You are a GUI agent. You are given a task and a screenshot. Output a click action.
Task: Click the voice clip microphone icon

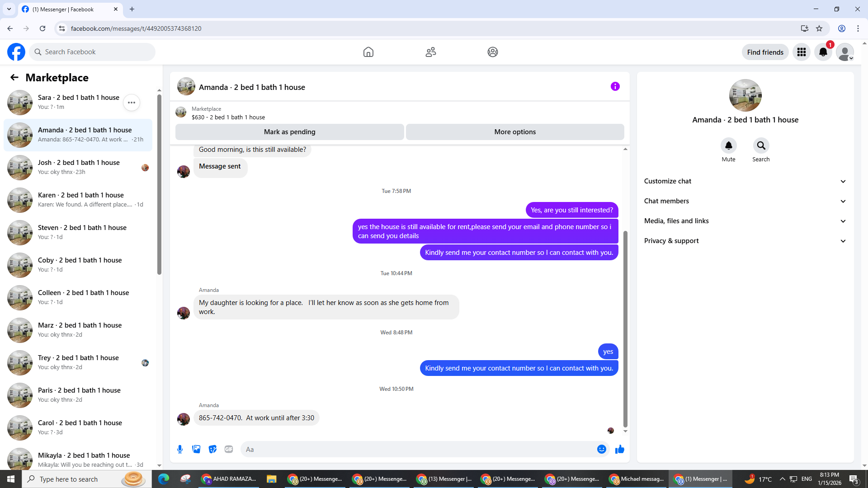[180, 449]
